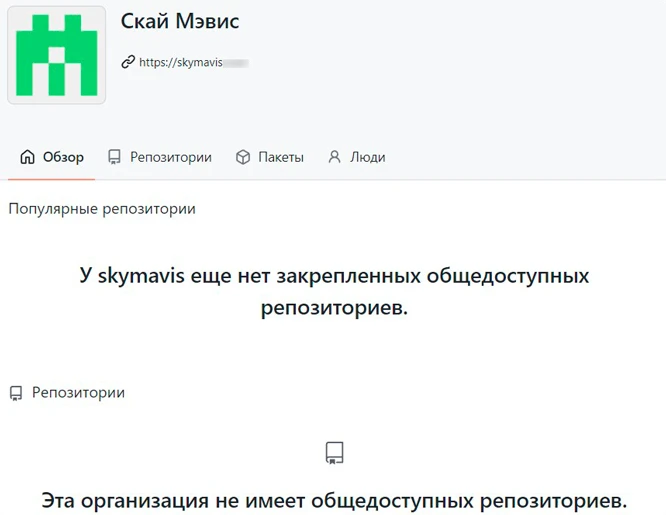Click the repository icon in the Репозитории tab
The height and width of the screenshot is (515, 666).
click(x=115, y=157)
